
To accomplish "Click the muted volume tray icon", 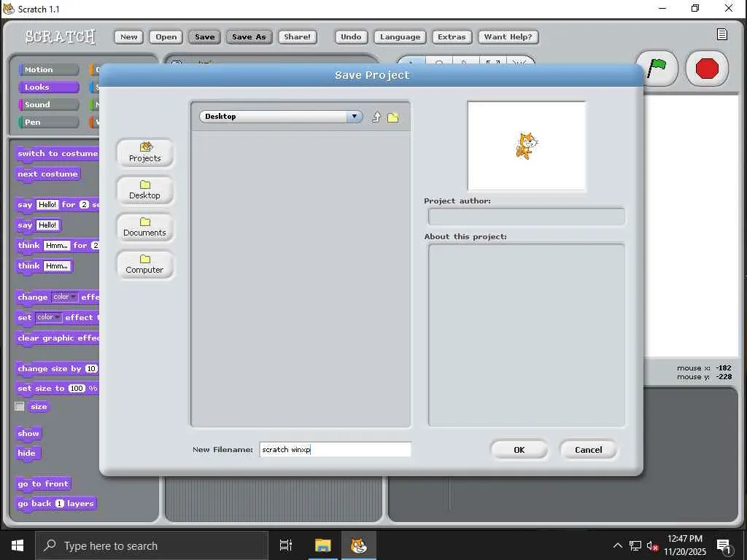I will click(652, 545).
